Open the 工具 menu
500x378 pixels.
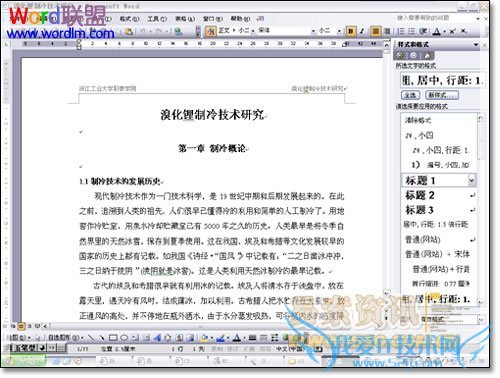pos(157,19)
